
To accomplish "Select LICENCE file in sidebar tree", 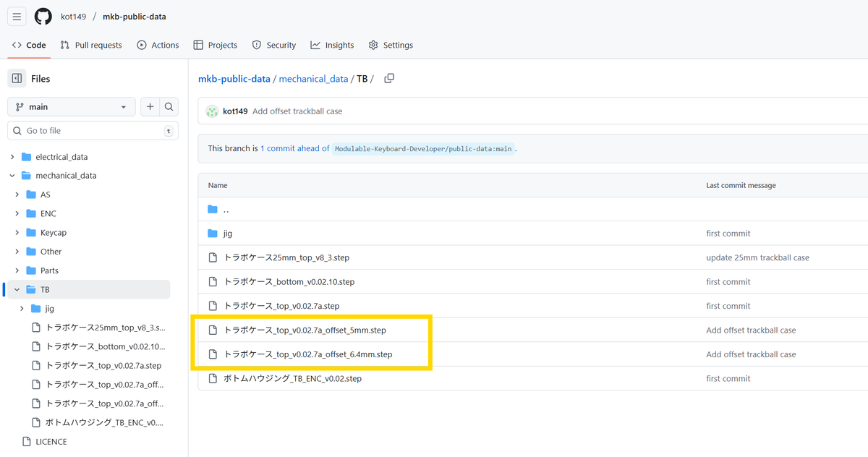I will coord(51,441).
